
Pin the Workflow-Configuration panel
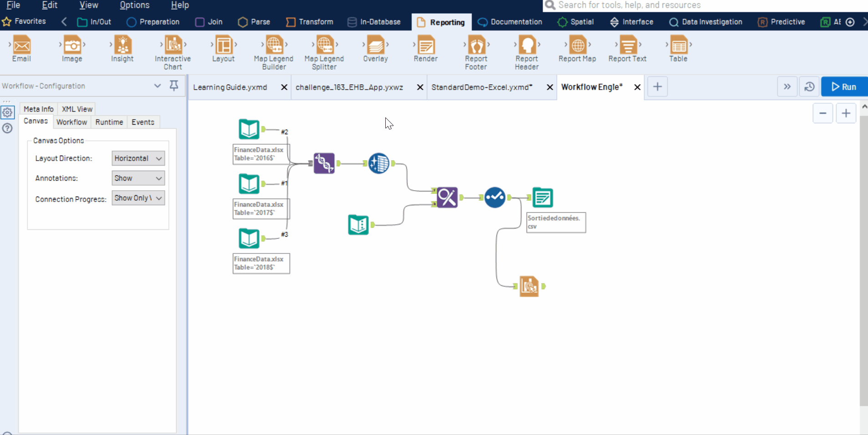pos(174,86)
